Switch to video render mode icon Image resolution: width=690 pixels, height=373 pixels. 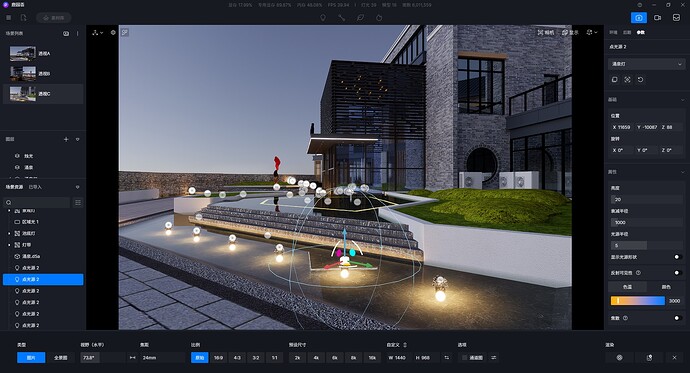(x=657, y=18)
